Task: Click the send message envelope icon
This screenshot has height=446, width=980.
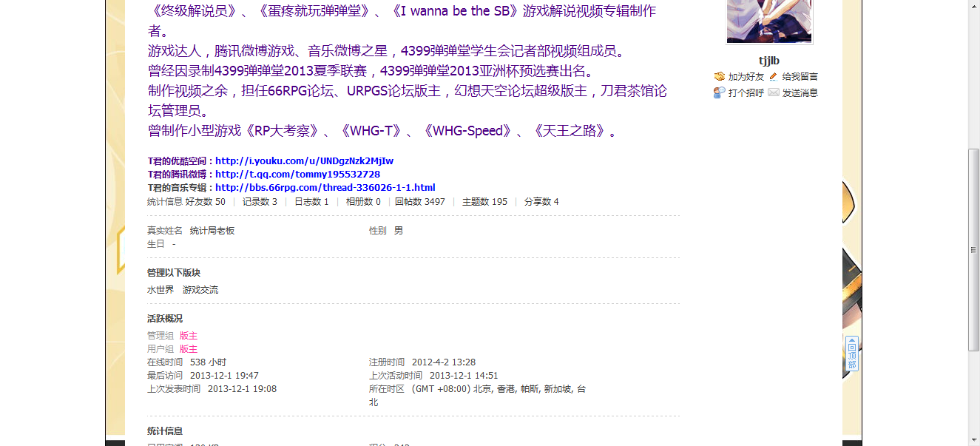Action: (774, 92)
